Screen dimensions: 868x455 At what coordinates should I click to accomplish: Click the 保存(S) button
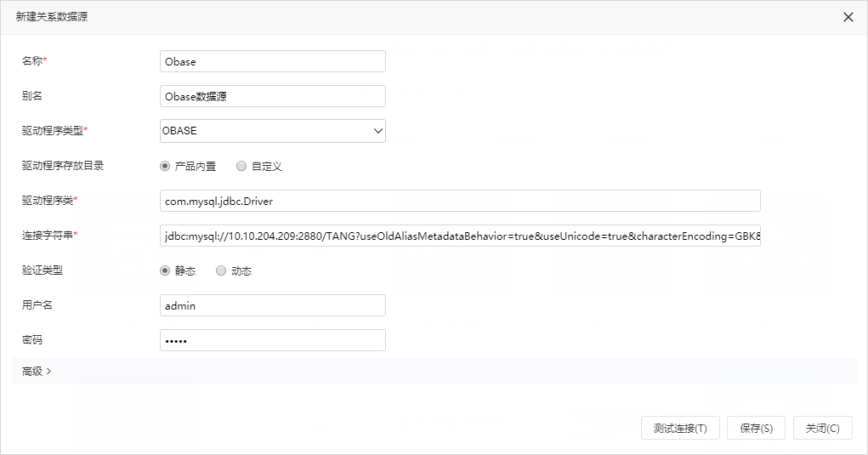tap(756, 428)
